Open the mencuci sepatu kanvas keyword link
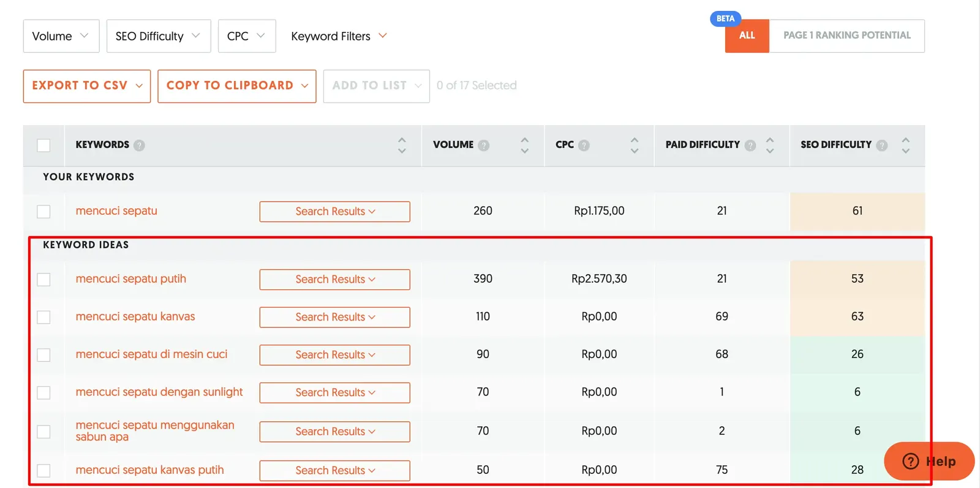Viewport: 980px width, 488px height. [135, 316]
